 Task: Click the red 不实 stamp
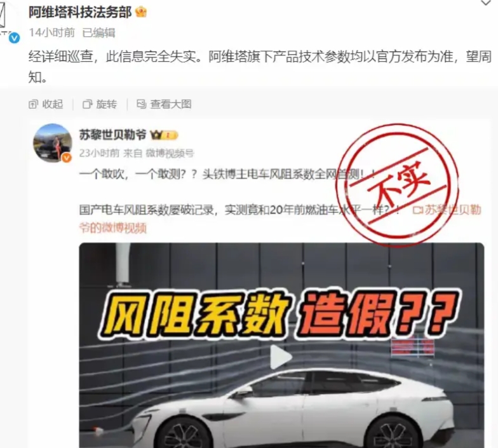coord(398,184)
